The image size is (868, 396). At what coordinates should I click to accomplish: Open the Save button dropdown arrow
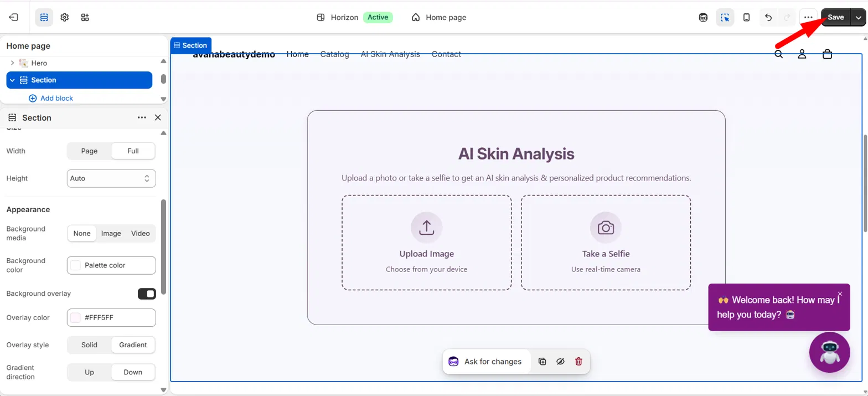click(858, 17)
